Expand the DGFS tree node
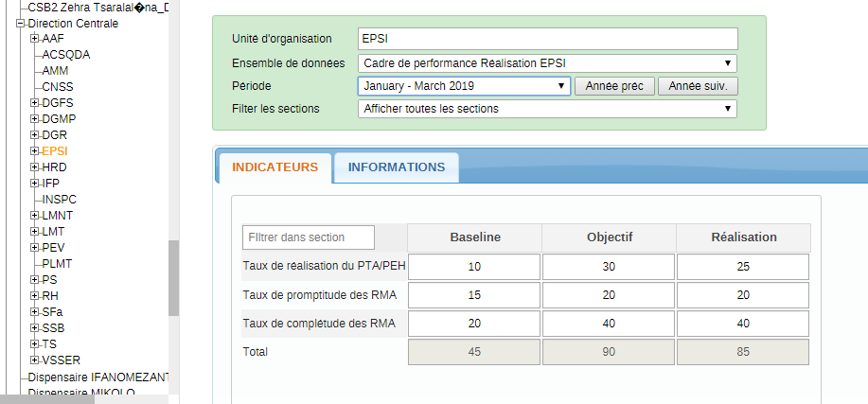 click(x=35, y=103)
